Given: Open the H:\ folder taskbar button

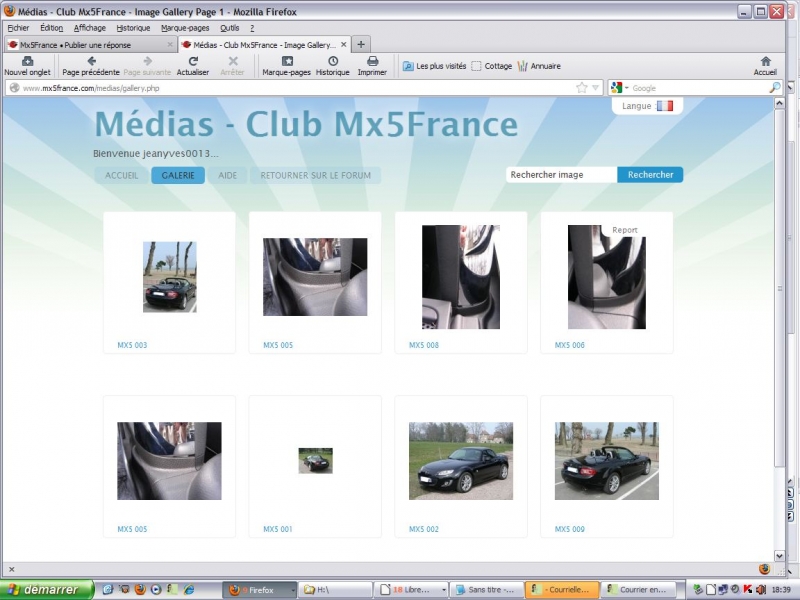Looking at the screenshot, I should coord(335,590).
